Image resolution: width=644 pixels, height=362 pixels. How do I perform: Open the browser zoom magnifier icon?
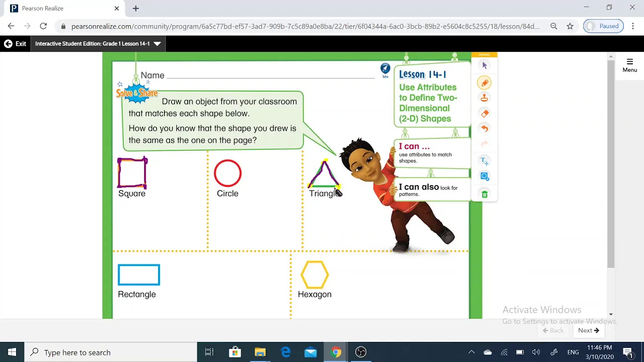click(554, 26)
